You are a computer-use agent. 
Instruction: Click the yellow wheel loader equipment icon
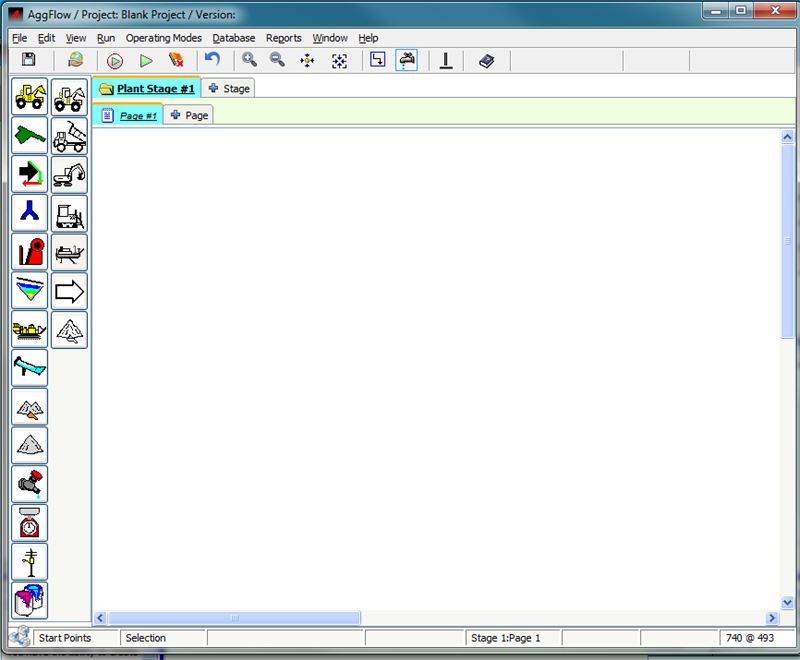(x=30, y=96)
